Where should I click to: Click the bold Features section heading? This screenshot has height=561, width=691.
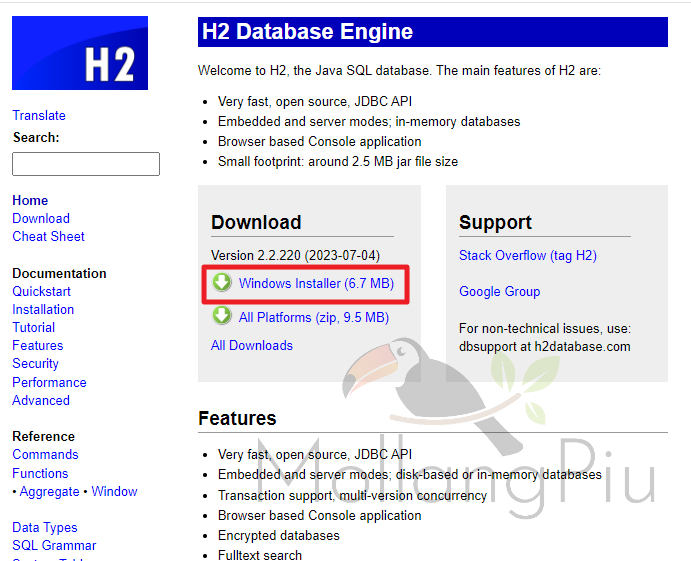237,418
